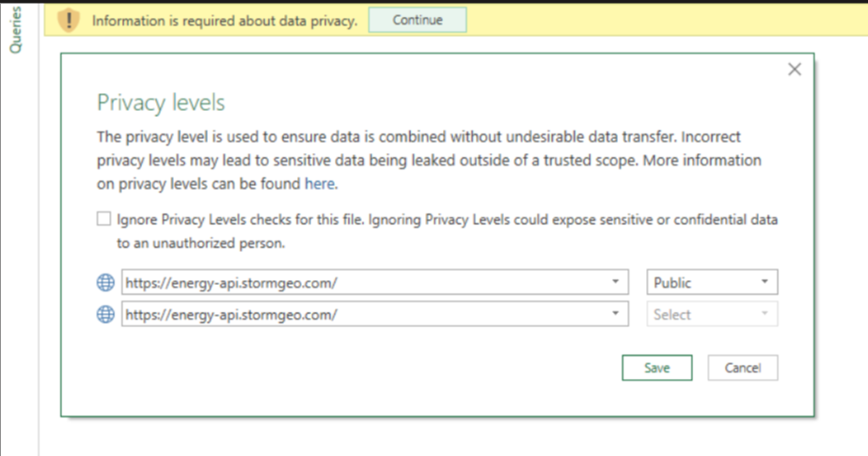868x456 pixels.
Task: Close the Privacy levels dialog with X
Action: point(795,70)
